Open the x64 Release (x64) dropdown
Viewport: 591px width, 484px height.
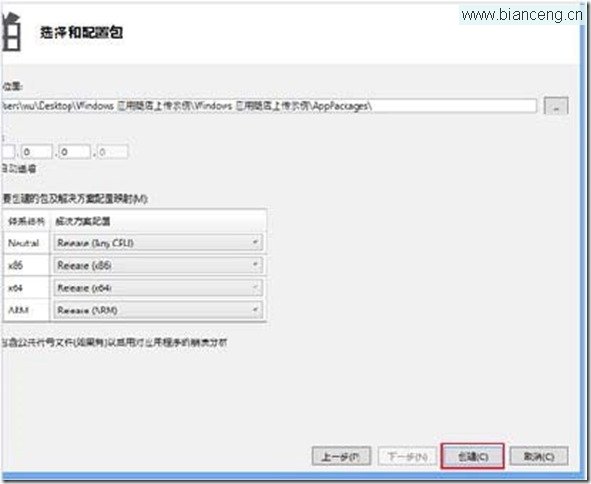pyautogui.click(x=158, y=288)
